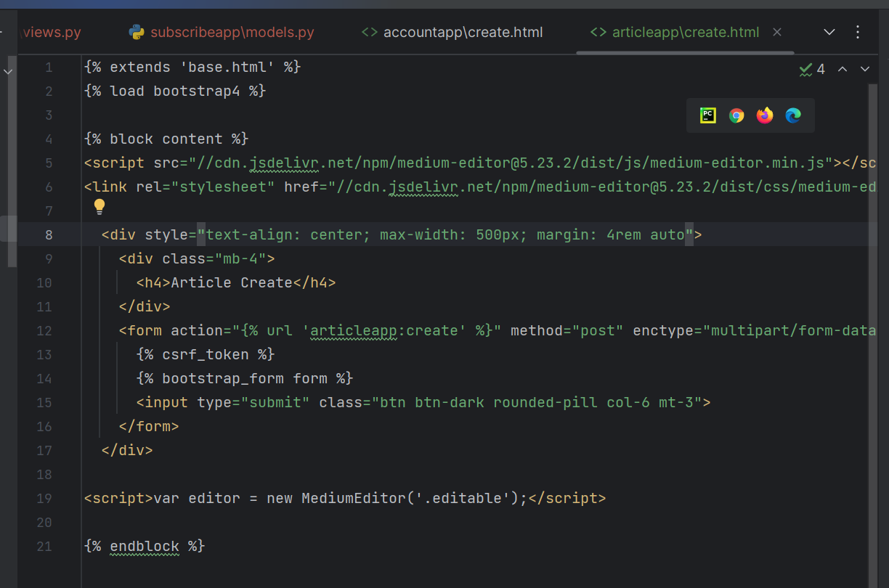Show hidden tabs dropdown chevron
889x588 pixels.
[829, 32]
